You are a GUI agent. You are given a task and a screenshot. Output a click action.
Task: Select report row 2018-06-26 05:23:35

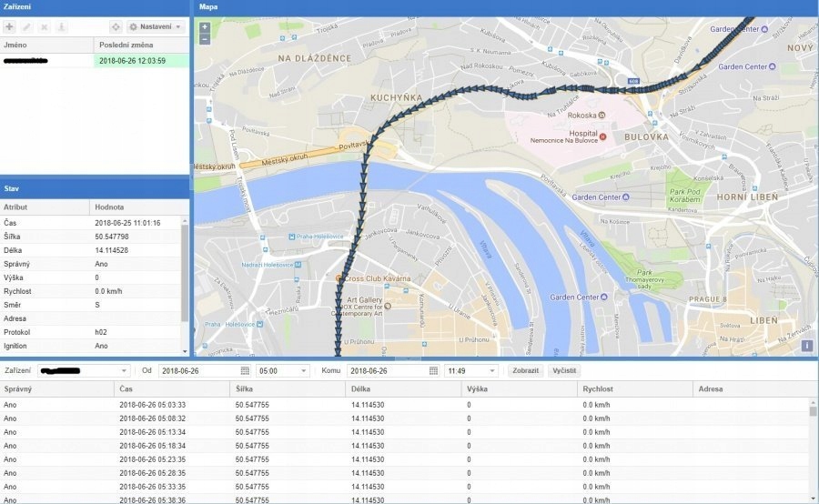click(x=405, y=459)
